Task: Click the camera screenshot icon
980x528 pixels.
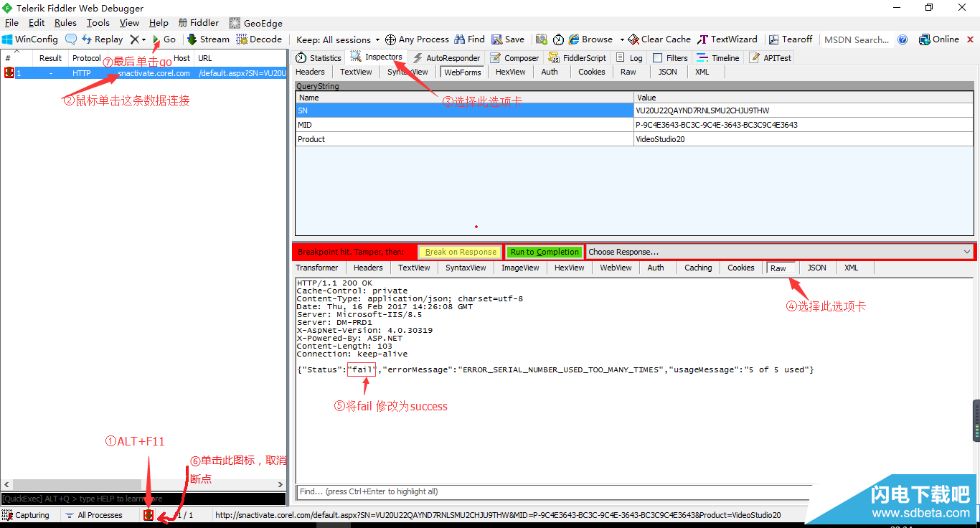Action: pyautogui.click(x=542, y=39)
